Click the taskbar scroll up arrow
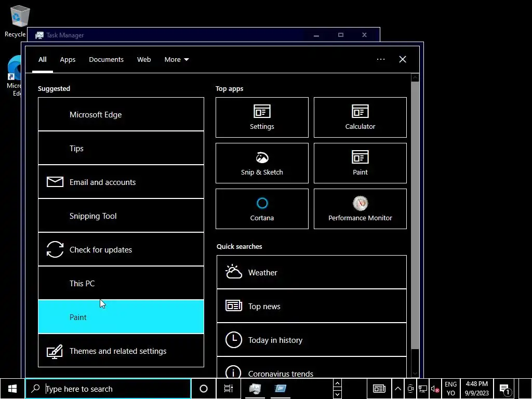 [x=337, y=384]
